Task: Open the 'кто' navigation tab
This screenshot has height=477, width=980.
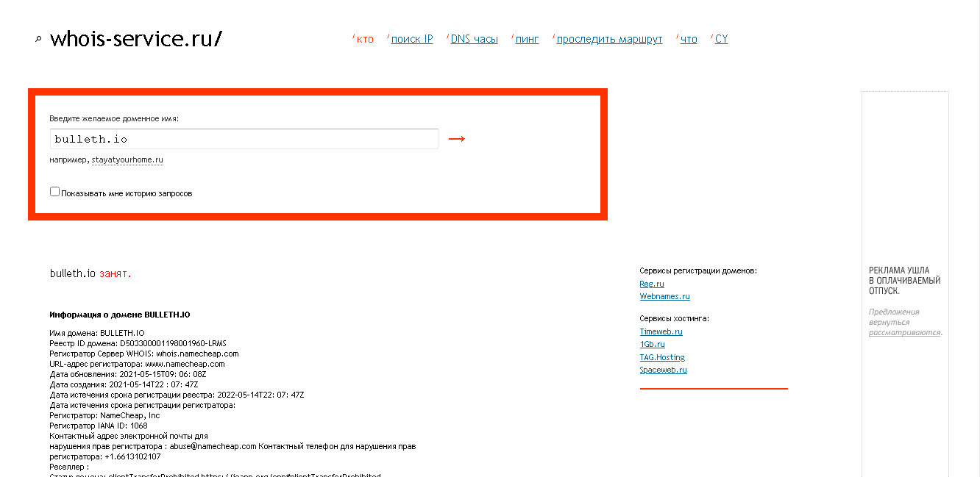Action: (365, 39)
